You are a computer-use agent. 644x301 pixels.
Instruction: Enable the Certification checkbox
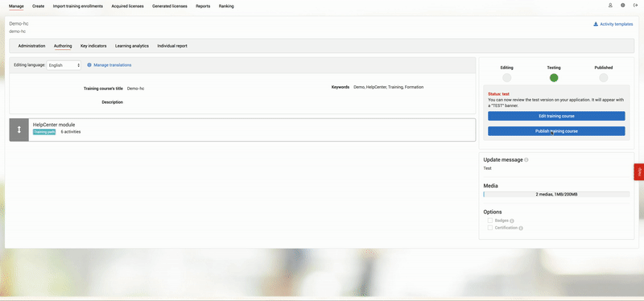pos(490,228)
